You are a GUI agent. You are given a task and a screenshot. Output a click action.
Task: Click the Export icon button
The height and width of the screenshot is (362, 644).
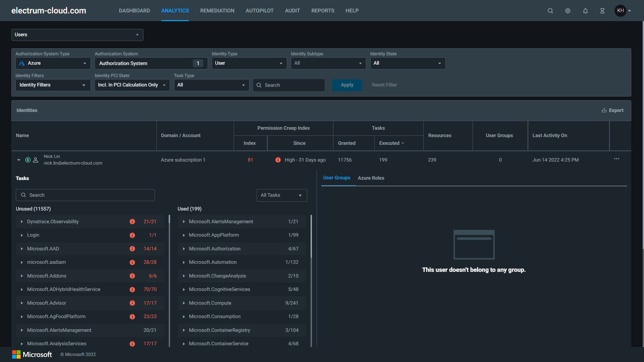pyautogui.click(x=612, y=110)
